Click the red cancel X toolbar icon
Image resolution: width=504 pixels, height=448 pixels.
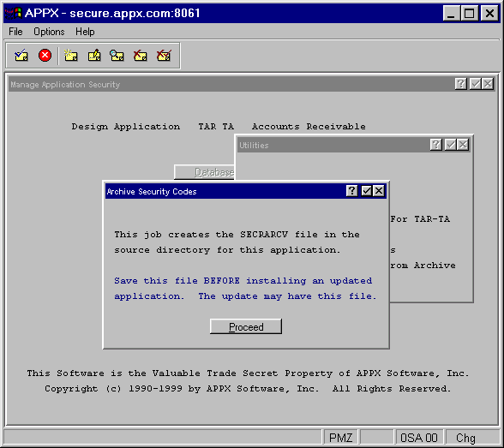pos(45,56)
